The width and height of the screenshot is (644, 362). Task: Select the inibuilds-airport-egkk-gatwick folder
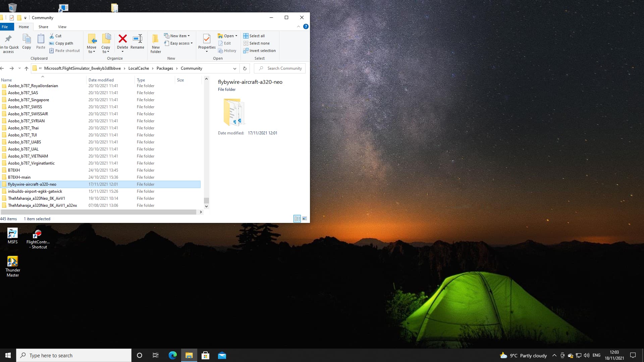pyautogui.click(x=100, y=191)
